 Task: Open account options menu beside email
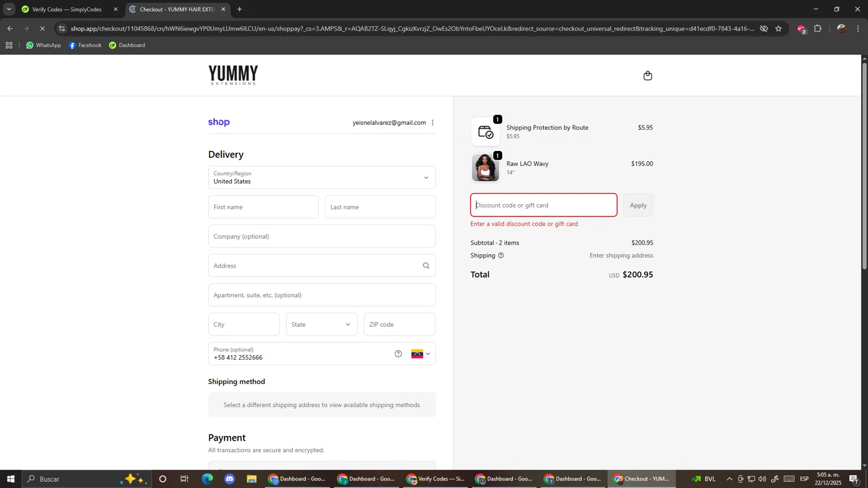(432, 123)
